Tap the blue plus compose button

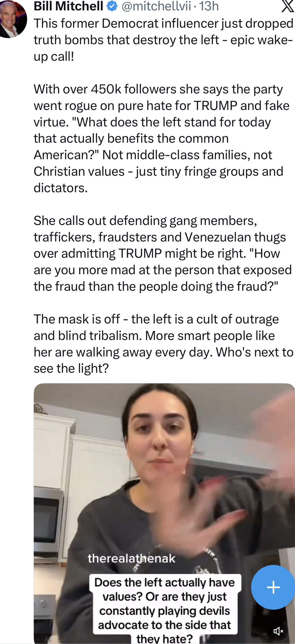(273, 587)
